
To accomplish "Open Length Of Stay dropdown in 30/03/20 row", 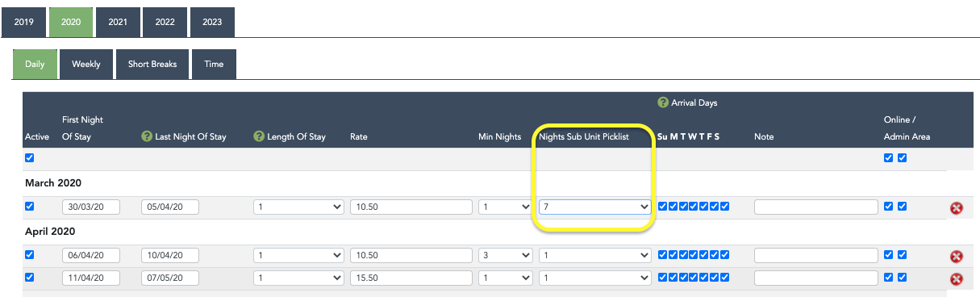I will (x=298, y=207).
